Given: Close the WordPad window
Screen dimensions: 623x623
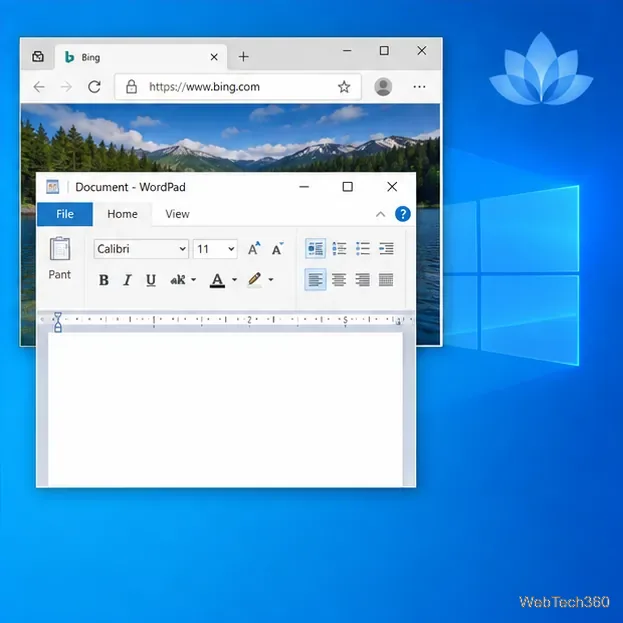Looking at the screenshot, I should click(392, 187).
